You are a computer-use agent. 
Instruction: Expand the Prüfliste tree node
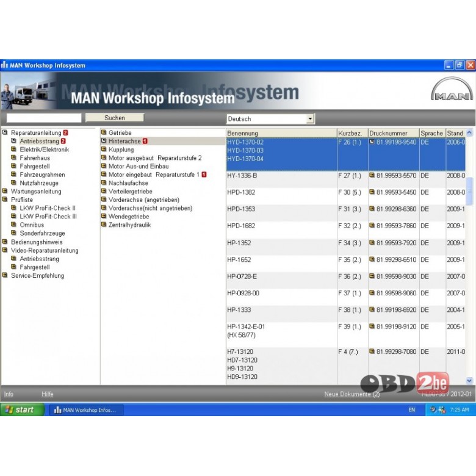pyautogui.click(x=5, y=199)
